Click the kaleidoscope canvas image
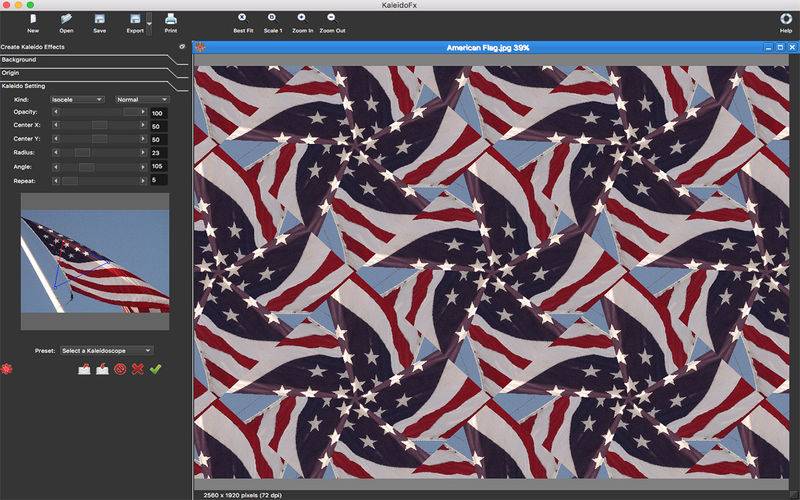Image resolution: width=800 pixels, height=500 pixels. pyautogui.click(x=492, y=272)
